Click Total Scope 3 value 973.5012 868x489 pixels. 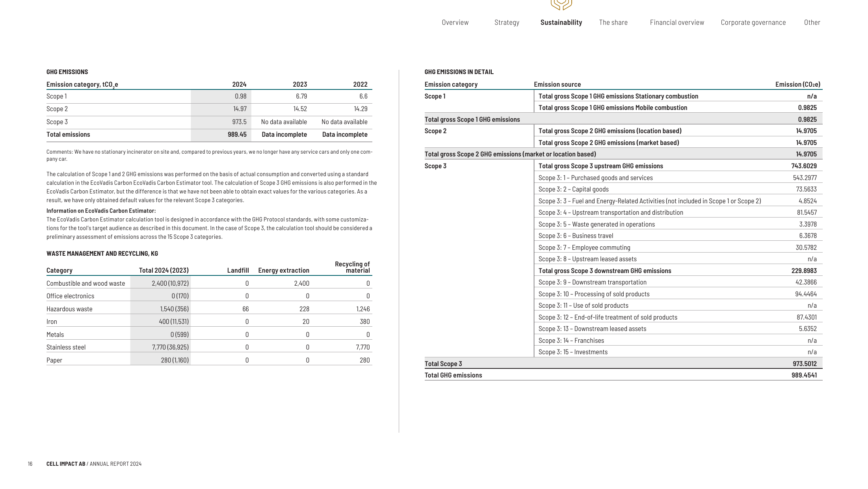(805, 364)
